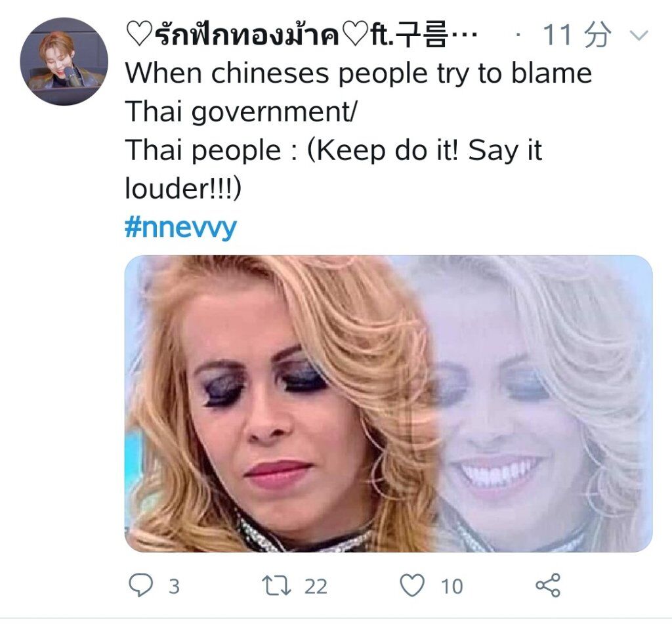This screenshot has height=624, width=672.
Task: Expand the tweet options chevron
Action: coord(639,35)
